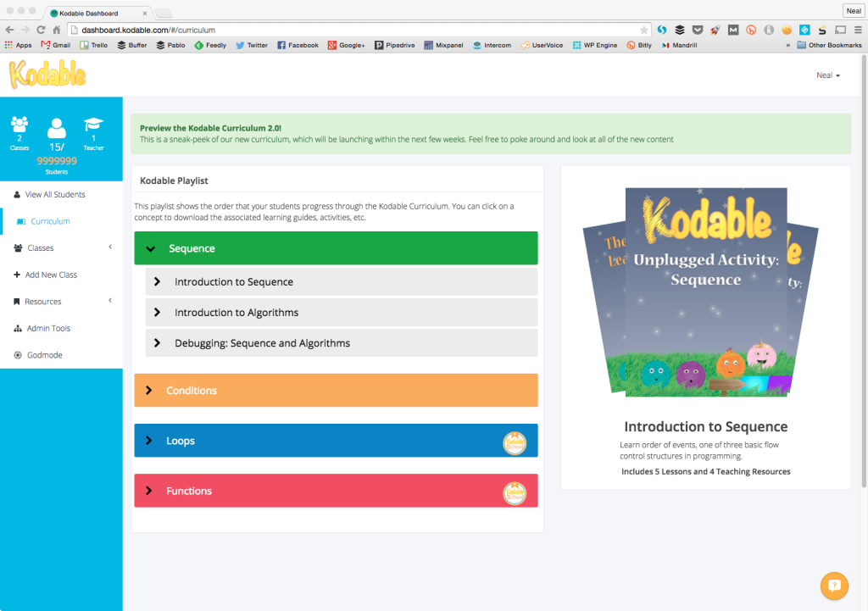Screen dimensions: 868x611
Task: Open the Bitly bookmark
Action: [639, 46]
